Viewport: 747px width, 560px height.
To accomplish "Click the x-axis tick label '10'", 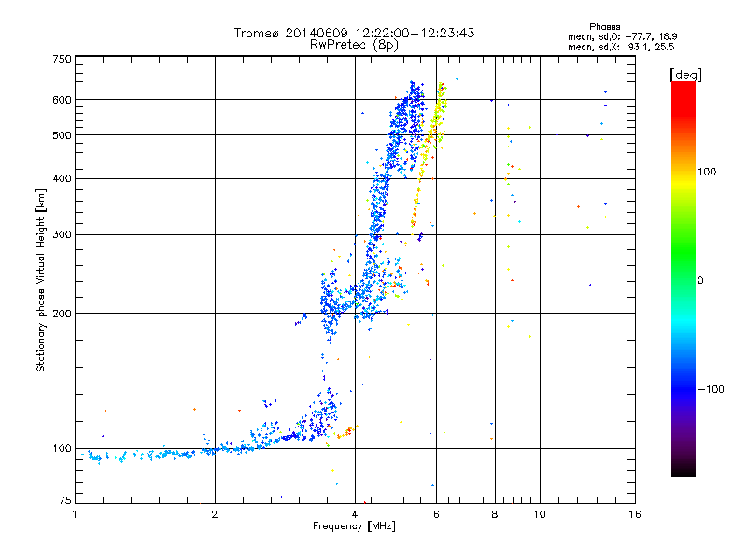I will point(540,514).
